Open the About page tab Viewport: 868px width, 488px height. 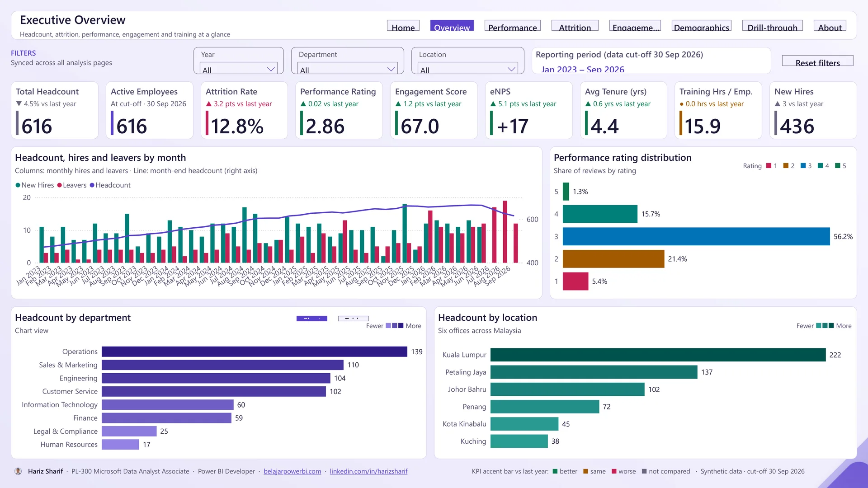coord(830,26)
